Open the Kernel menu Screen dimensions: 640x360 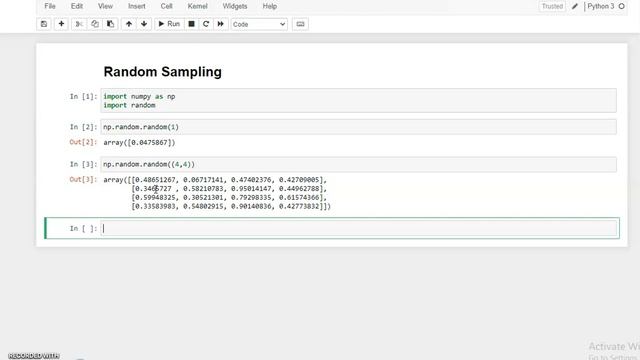198,6
